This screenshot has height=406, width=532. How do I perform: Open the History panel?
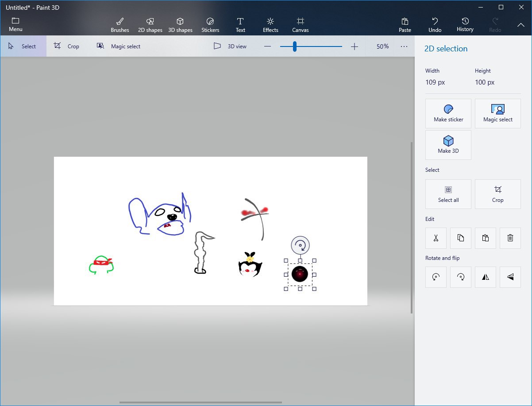(465, 25)
